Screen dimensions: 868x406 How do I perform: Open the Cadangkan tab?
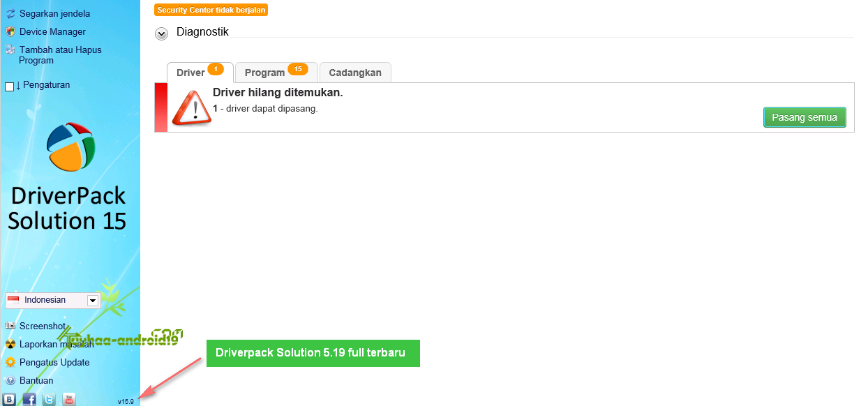click(355, 72)
